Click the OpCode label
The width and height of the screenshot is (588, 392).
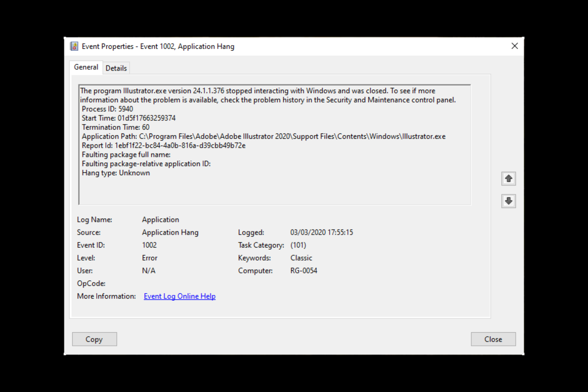91,284
